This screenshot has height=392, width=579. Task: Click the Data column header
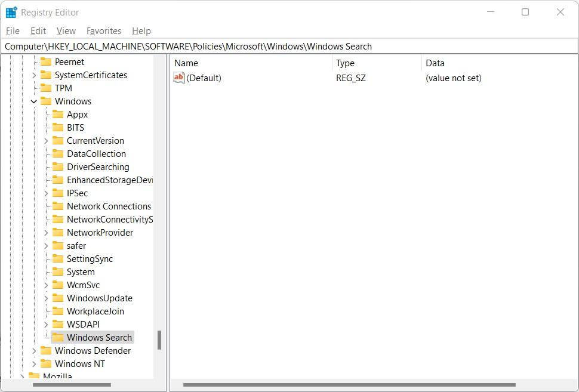coord(500,63)
